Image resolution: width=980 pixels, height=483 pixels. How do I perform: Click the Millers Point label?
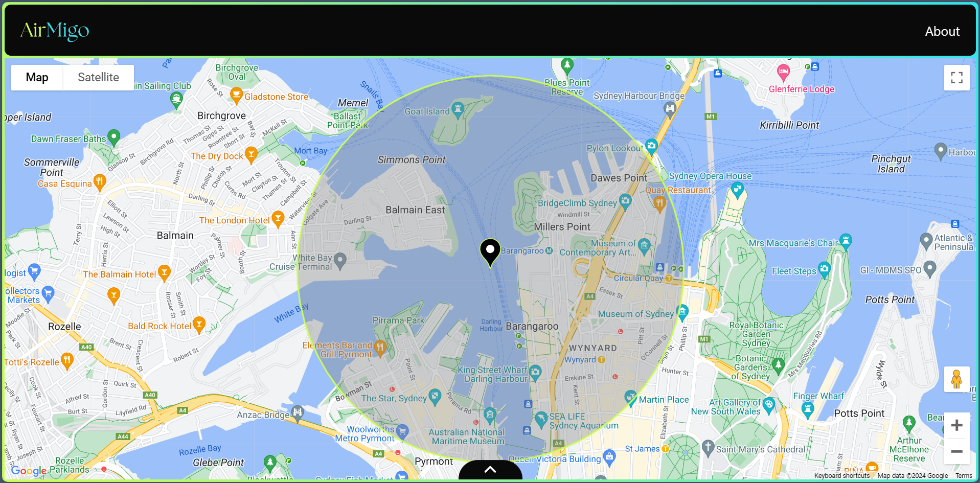[562, 226]
